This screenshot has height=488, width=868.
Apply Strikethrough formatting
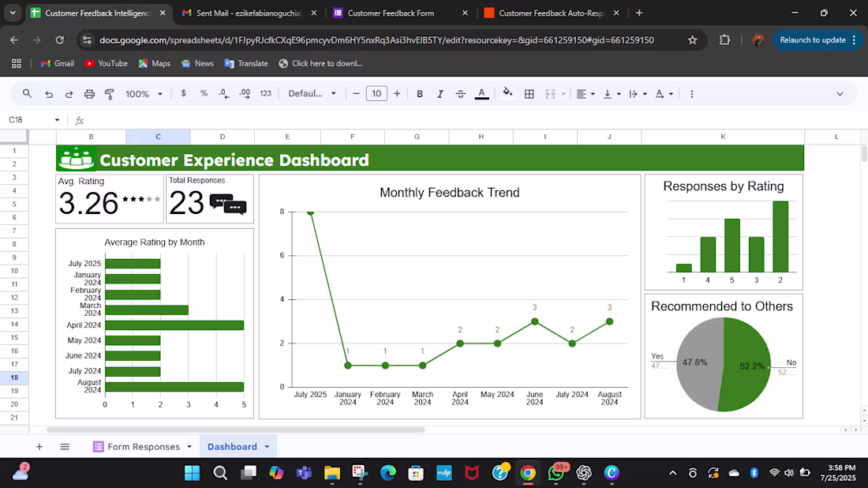tap(461, 94)
